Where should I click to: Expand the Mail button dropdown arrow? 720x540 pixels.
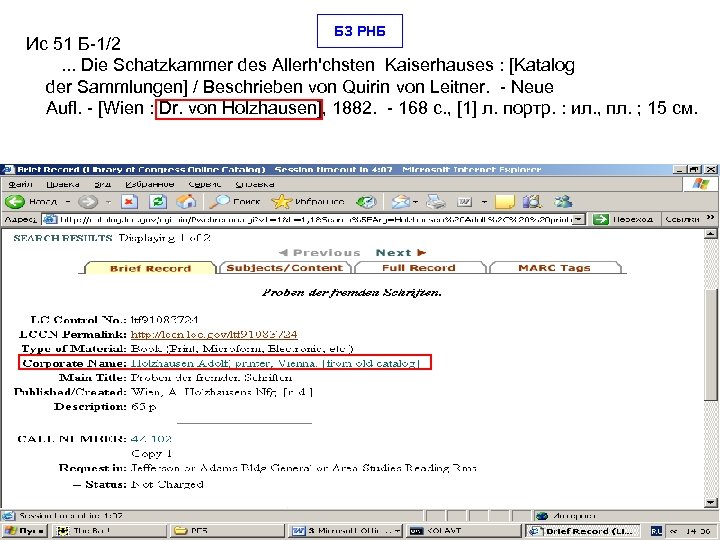(x=415, y=202)
